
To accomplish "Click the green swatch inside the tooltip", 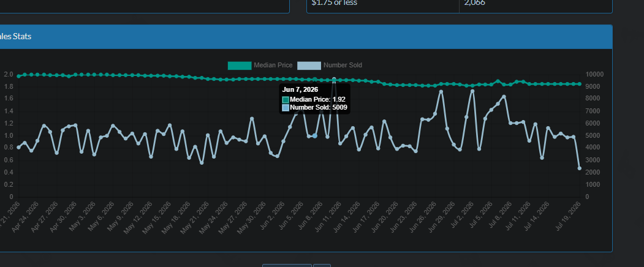I will click(x=286, y=99).
